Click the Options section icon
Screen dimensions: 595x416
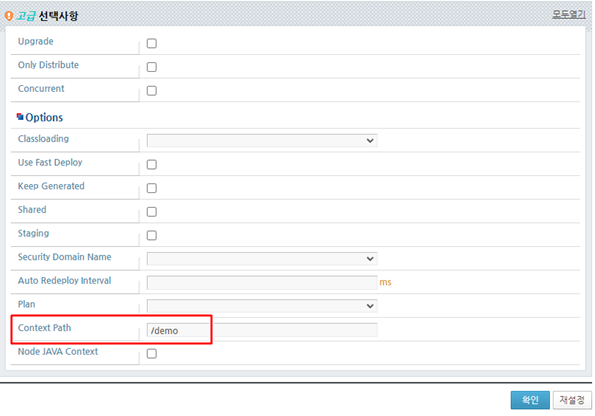pos(20,117)
